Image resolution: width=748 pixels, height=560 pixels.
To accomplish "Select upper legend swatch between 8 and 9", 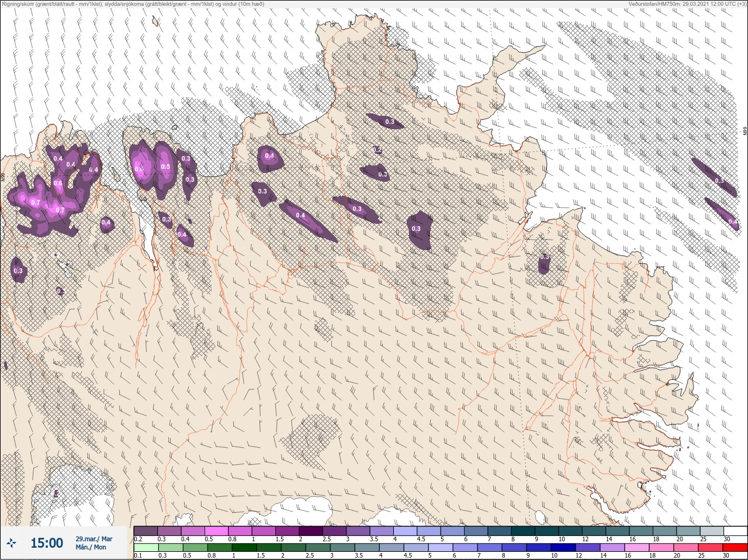I will click(523, 531).
